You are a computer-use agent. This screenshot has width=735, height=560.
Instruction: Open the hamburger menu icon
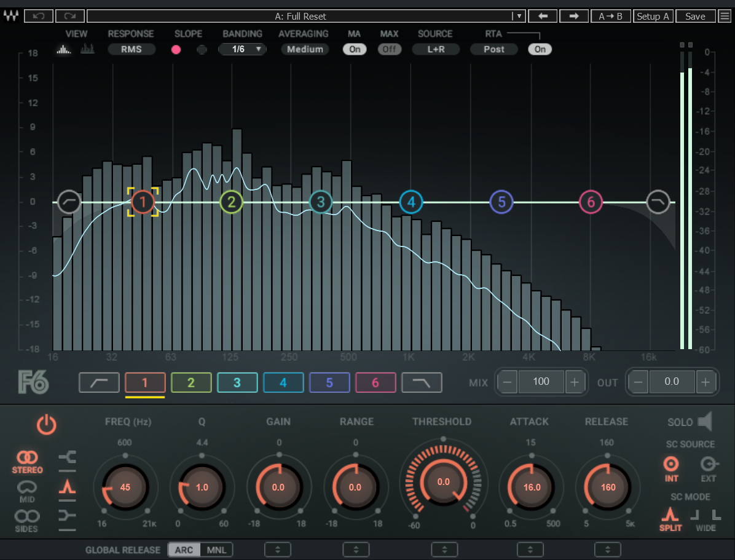point(725,16)
